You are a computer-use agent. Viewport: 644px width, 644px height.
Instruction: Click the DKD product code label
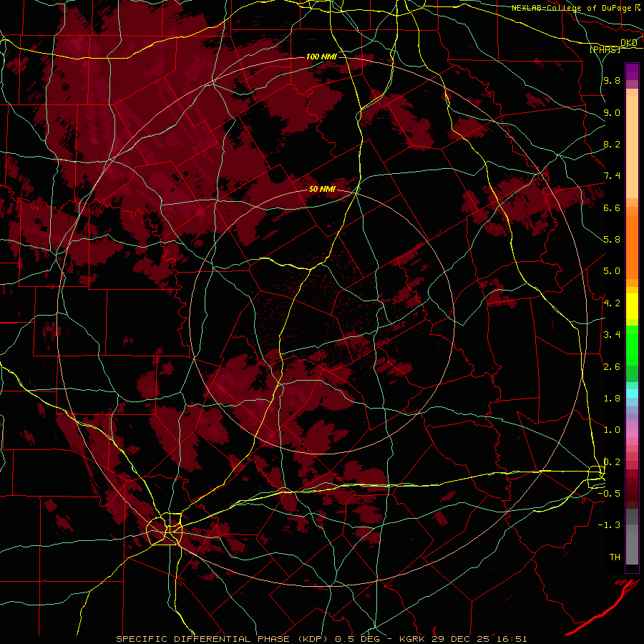click(x=629, y=43)
